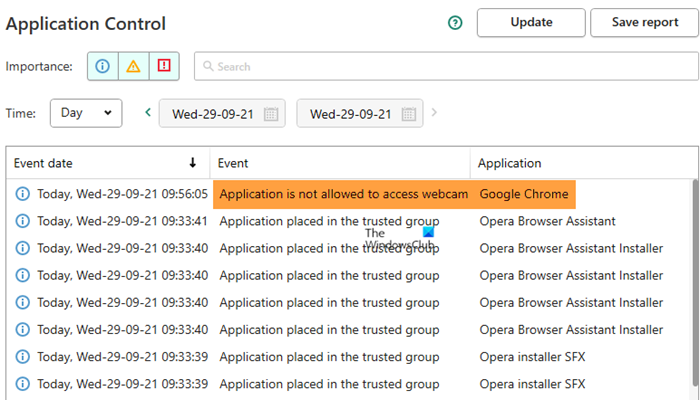Click the green help question mark icon
Image resolution: width=700 pixels, height=400 pixels.
click(456, 23)
